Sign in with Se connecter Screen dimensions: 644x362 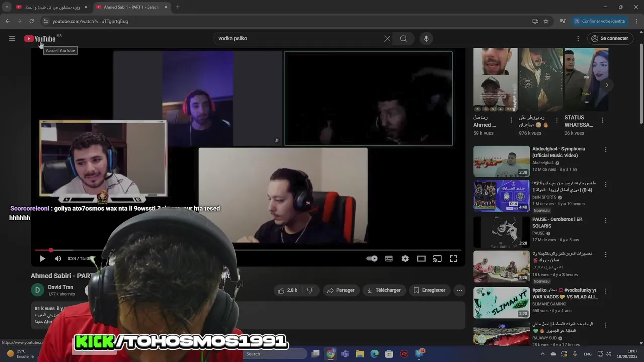(609, 38)
